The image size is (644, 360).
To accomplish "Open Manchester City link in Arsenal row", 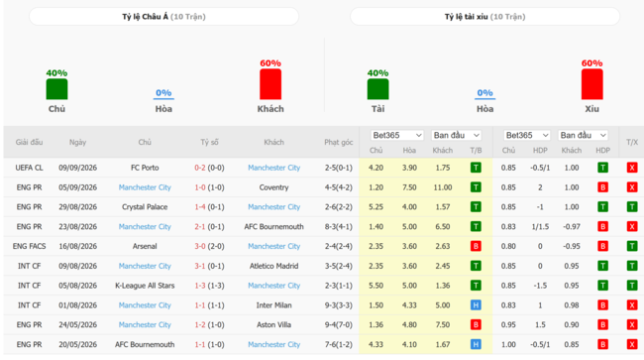I will click(273, 246).
